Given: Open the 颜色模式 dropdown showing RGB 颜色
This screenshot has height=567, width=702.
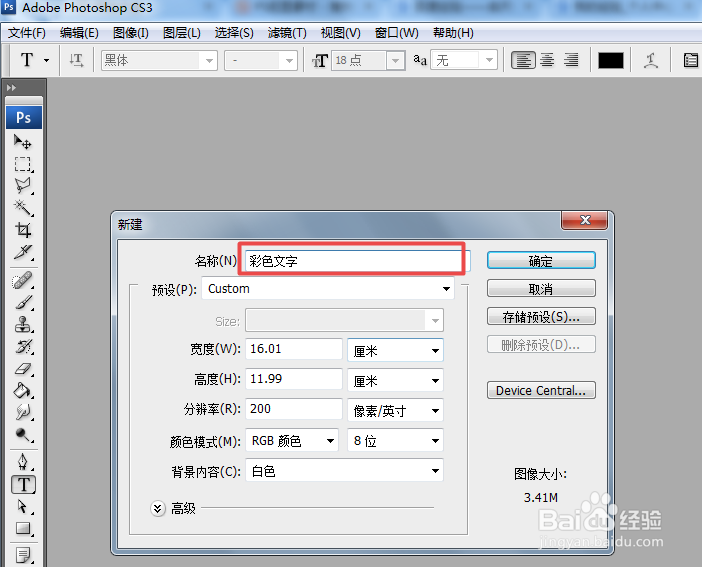Looking at the screenshot, I should [292, 440].
